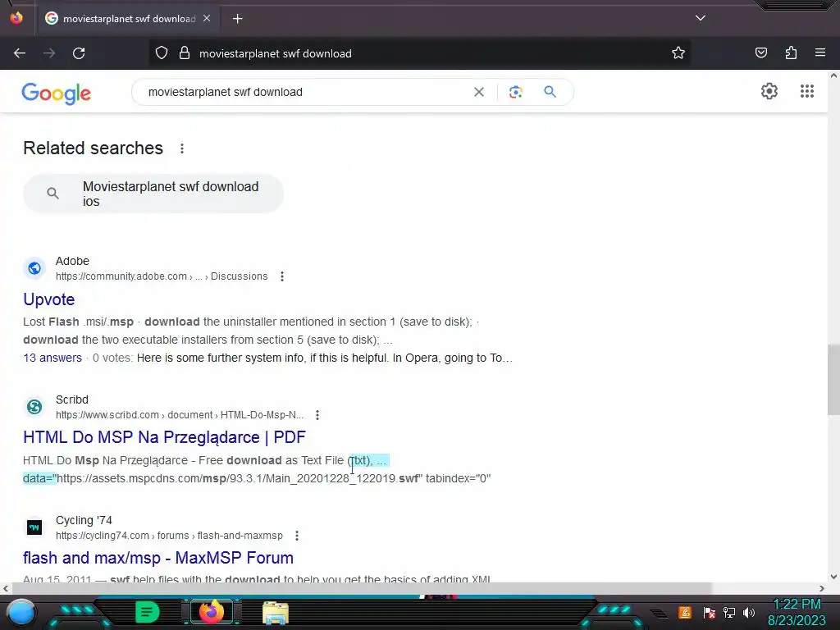The image size is (840, 630).
Task: Open the taskbar clock and date
Action: [x=797, y=612]
